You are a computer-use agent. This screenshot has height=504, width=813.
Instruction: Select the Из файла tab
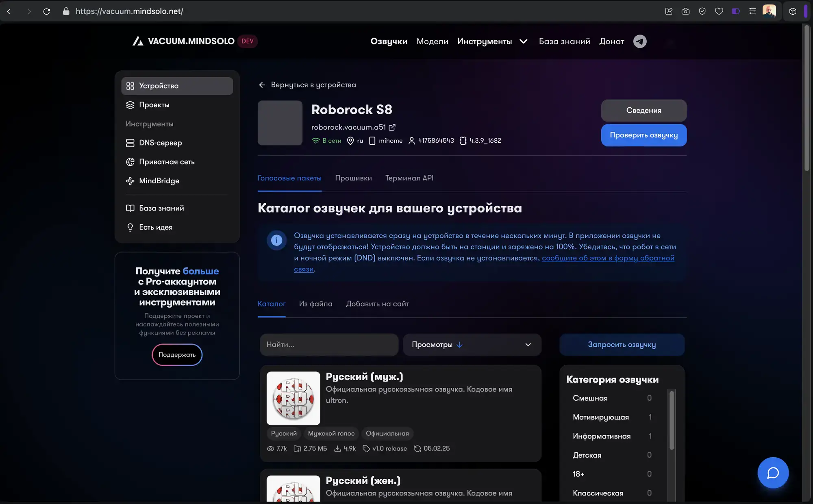(315, 304)
